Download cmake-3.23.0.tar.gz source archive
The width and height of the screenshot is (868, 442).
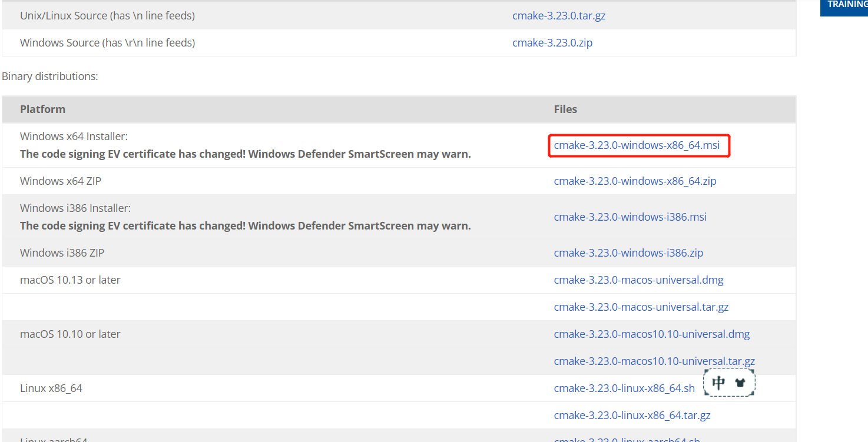(x=559, y=16)
